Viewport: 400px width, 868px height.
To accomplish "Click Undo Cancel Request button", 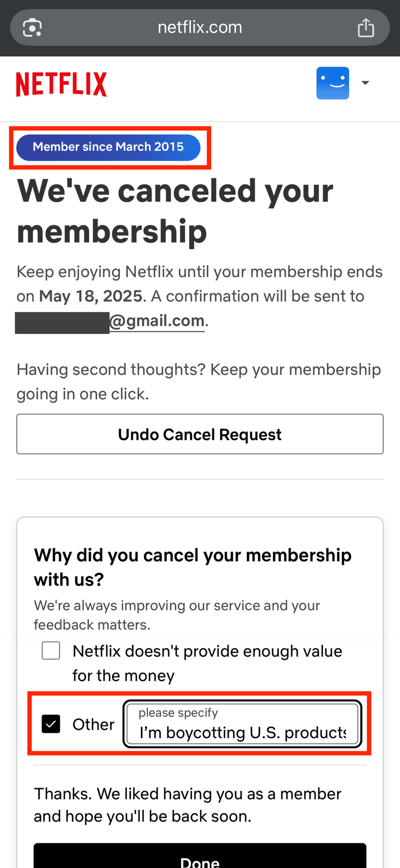I will (x=200, y=434).
